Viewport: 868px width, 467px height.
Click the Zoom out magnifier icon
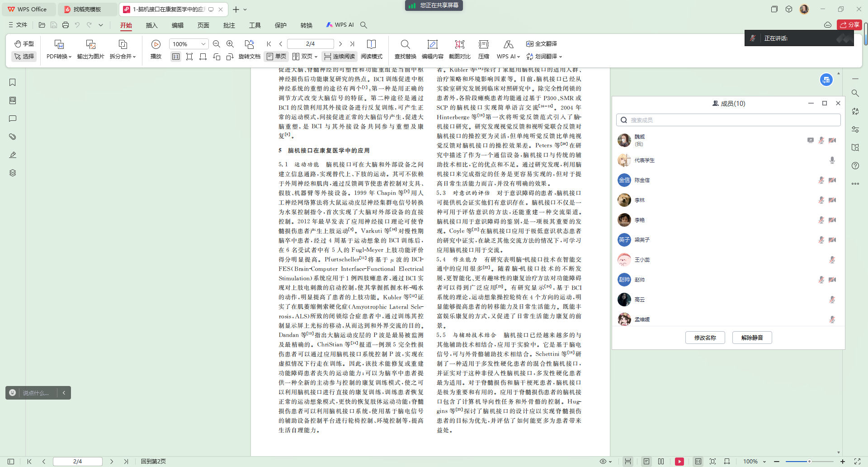click(x=217, y=44)
